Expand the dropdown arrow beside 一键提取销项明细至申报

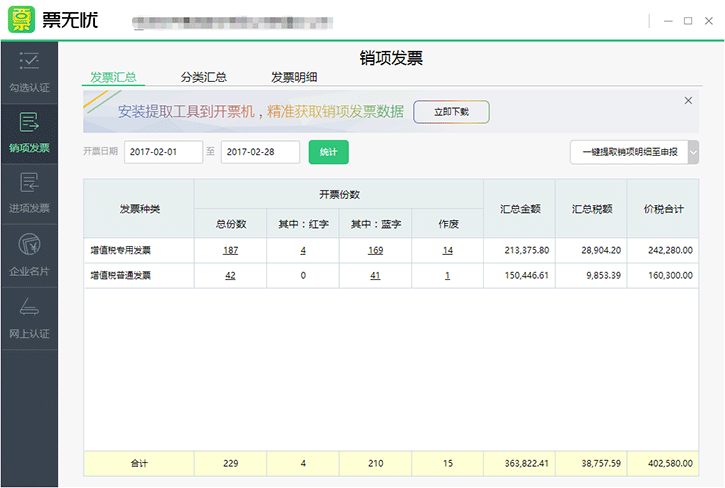pyautogui.click(x=693, y=152)
